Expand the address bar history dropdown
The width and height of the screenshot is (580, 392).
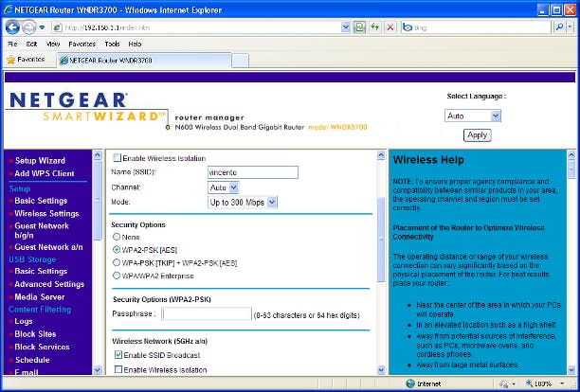[x=346, y=27]
